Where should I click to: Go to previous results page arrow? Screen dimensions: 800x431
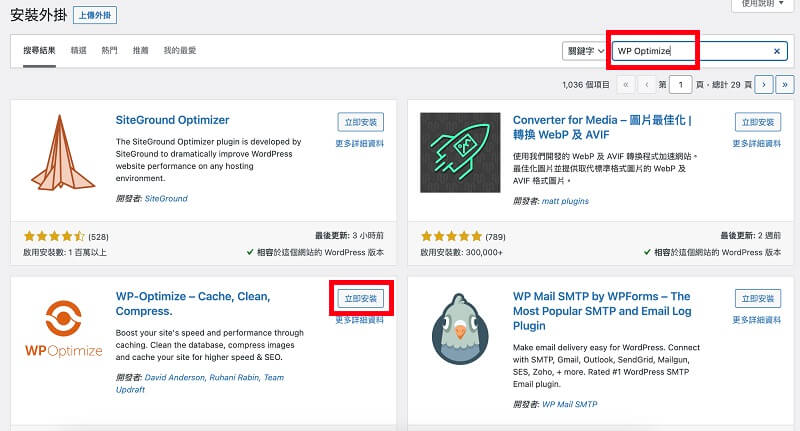(646, 85)
